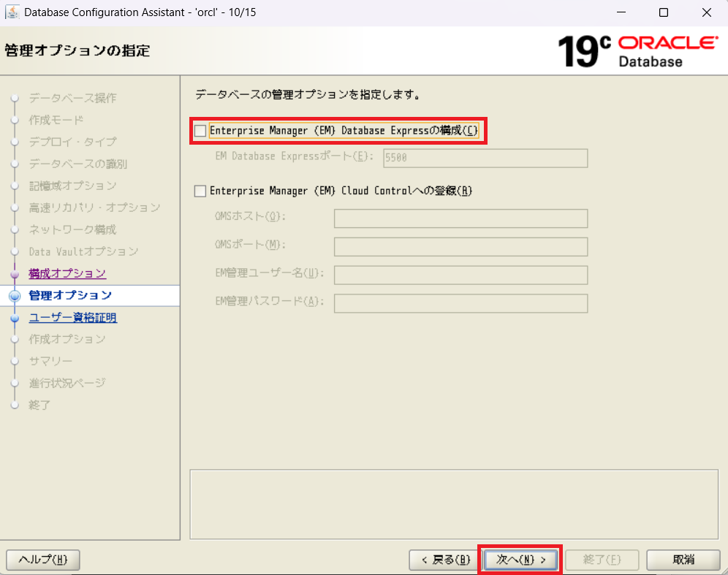Go to the ユーザー資格証明 step link
The image size is (728, 575).
point(72,317)
